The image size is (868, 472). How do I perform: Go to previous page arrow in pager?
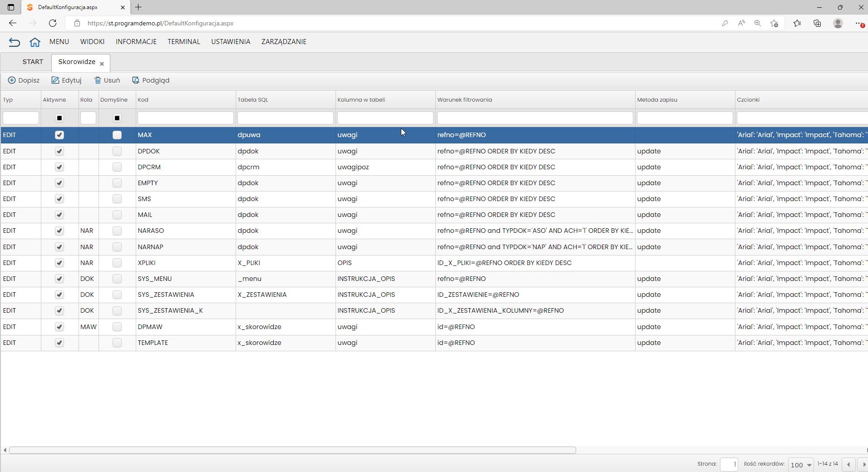tap(848, 465)
